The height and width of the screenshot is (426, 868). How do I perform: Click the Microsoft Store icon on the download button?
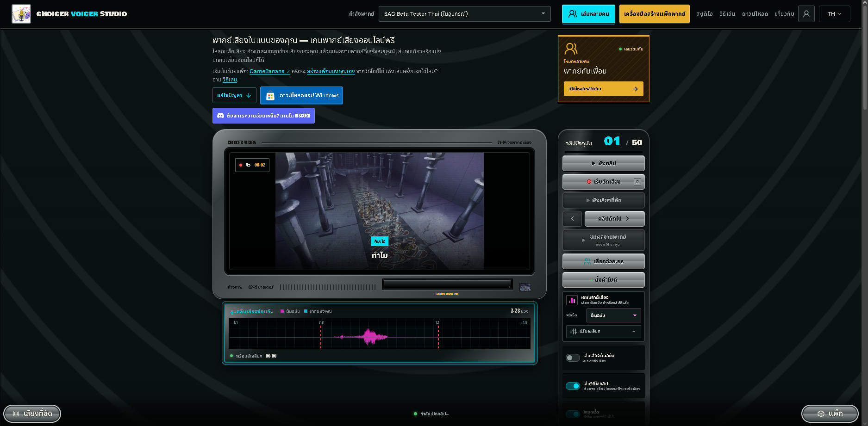(270, 96)
